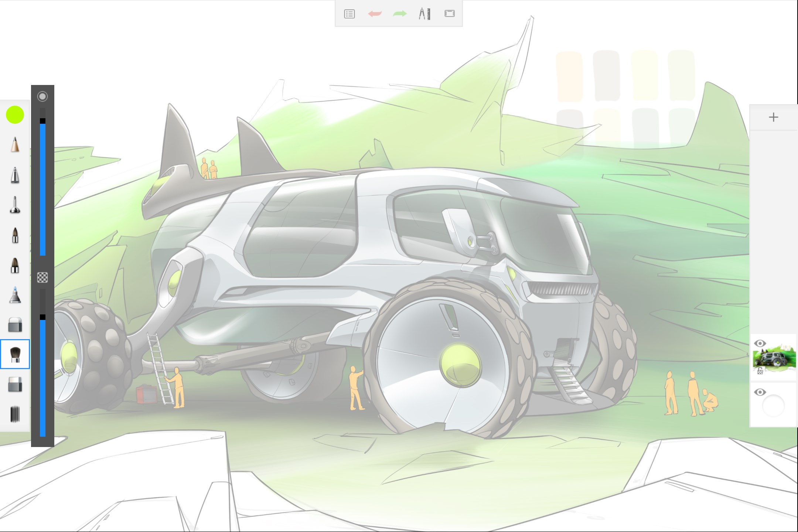Open the ruler and compass tools
Screen dimensions: 798x532
(x=424, y=14)
